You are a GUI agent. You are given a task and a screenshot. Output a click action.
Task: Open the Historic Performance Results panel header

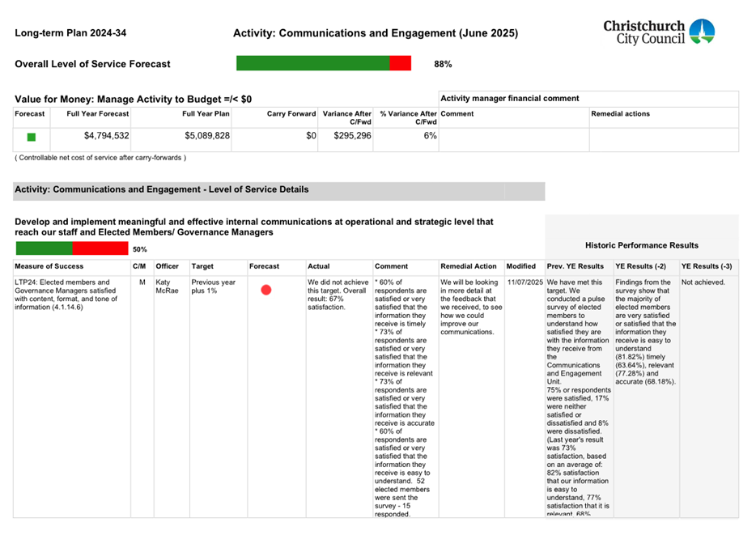point(643,245)
